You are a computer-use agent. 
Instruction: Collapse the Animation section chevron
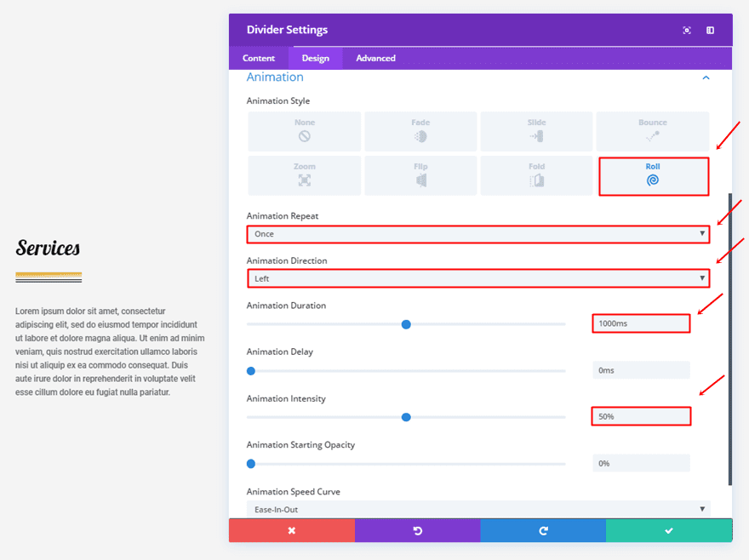(x=706, y=77)
